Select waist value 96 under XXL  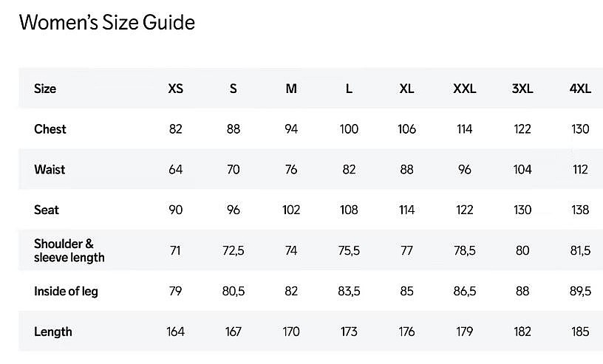click(464, 170)
